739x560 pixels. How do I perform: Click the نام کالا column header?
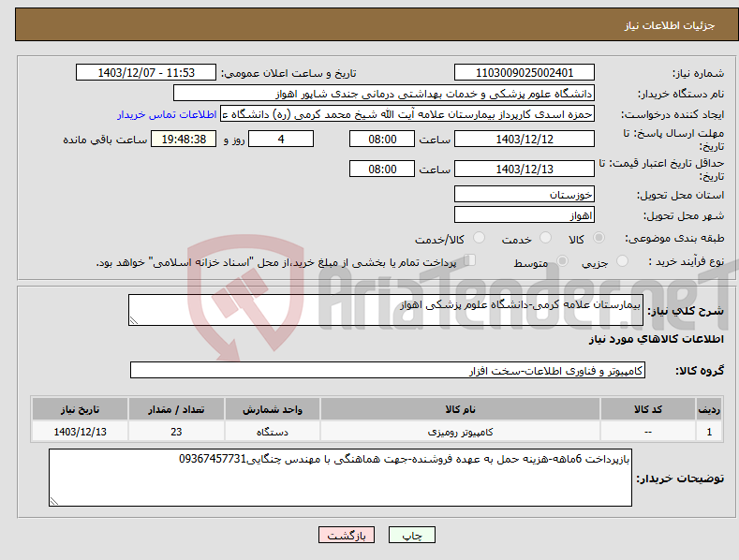(460, 409)
